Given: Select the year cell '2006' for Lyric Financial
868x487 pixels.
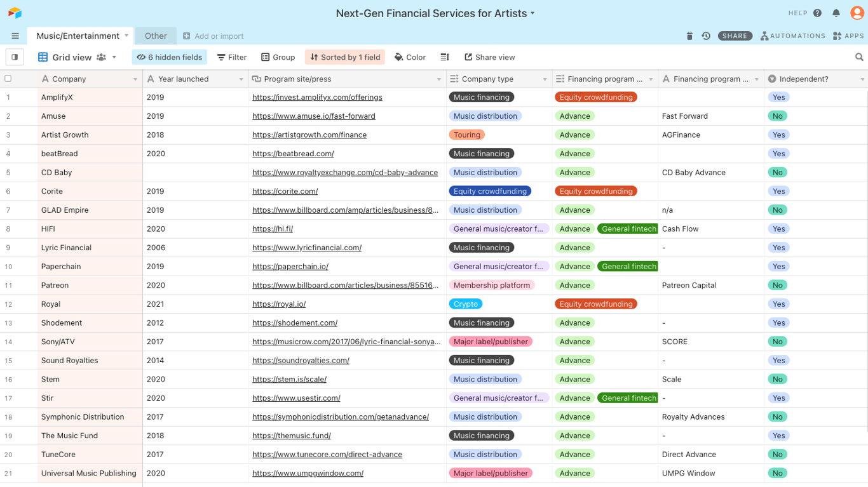Looking at the screenshot, I should point(196,248).
